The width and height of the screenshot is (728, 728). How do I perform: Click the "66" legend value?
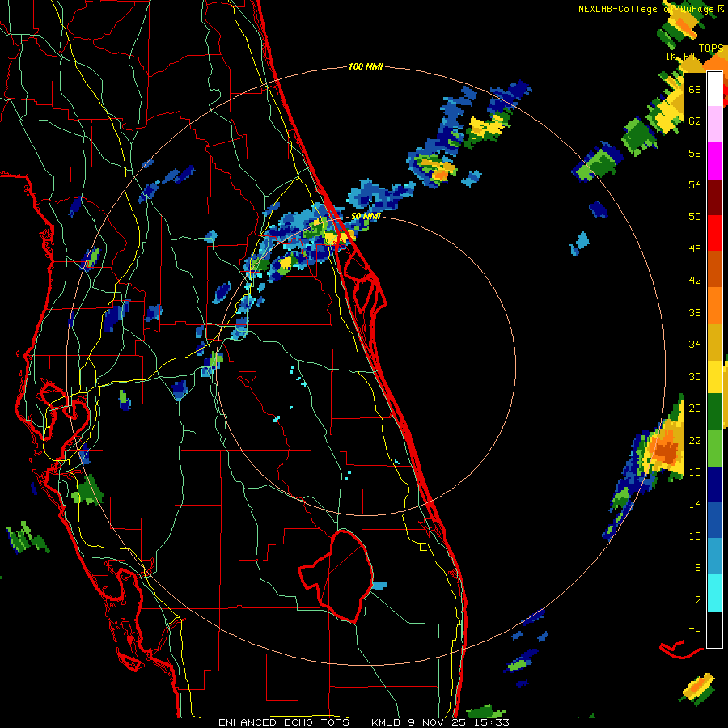(695, 89)
